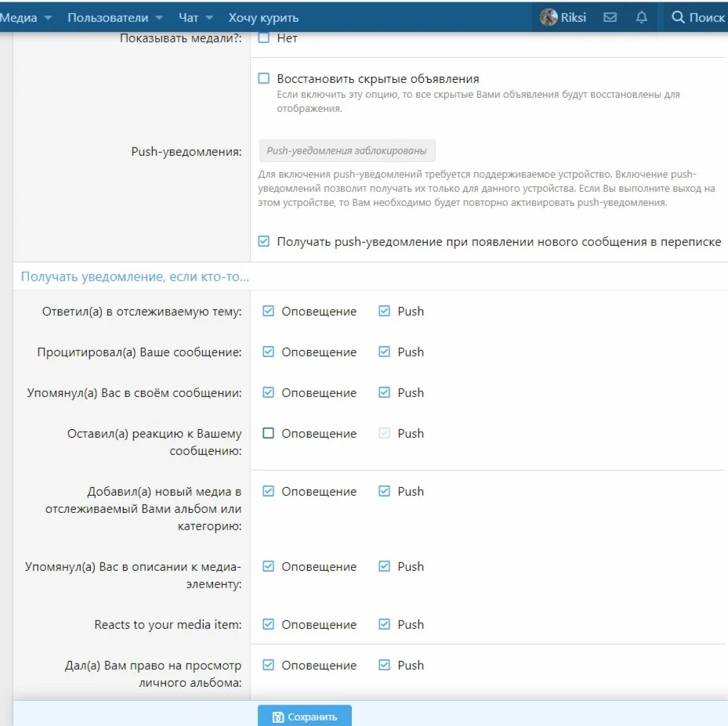Open the conversations envelope icon
This screenshot has width=728, height=726.
click(610, 17)
